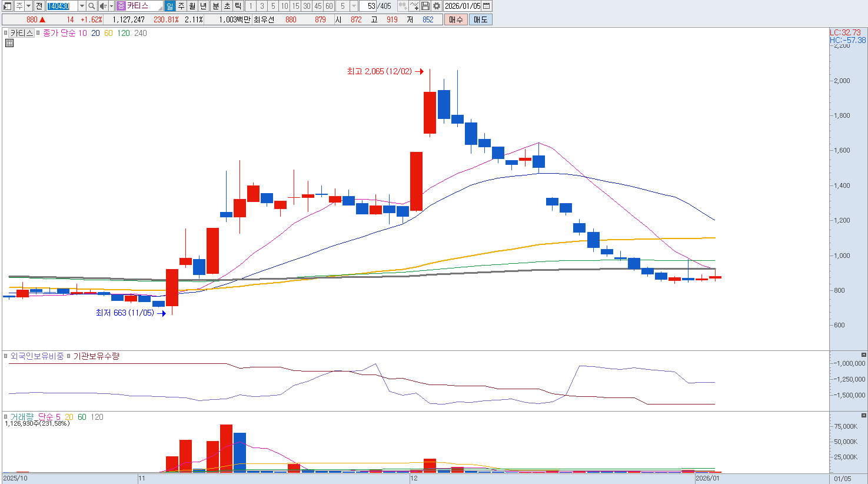Viewport: 868px width, 484px height.
Task: Expand the stock code 140430 dropdown
Action: [x=82, y=6]
